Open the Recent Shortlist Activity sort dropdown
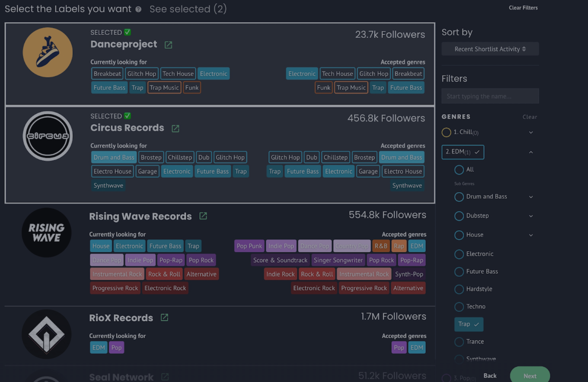The image size is (588, 382). click(x=490, y=49)
